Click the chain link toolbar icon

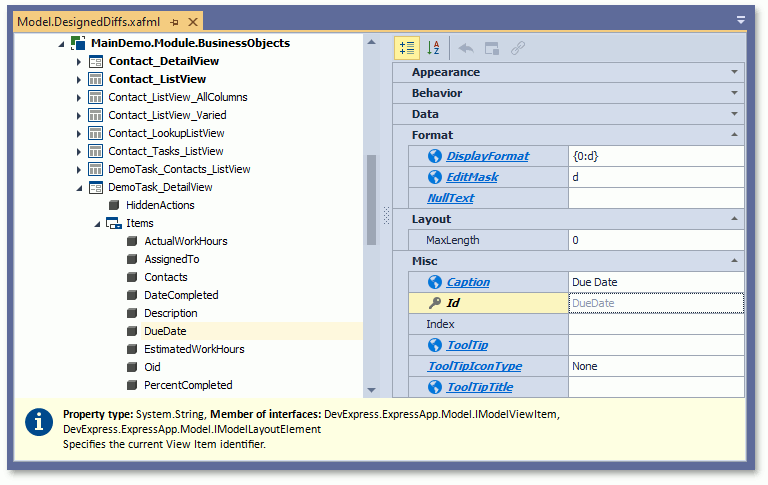518,48
